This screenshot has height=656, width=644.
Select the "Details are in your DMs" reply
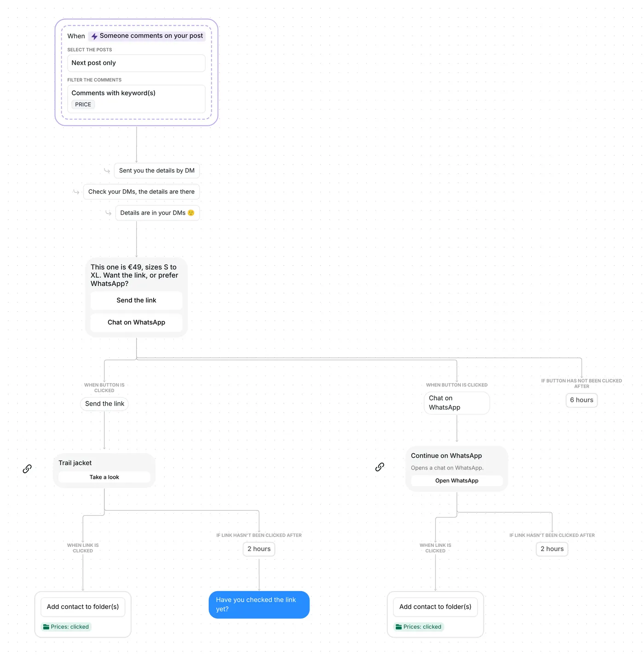click(157, 213)
